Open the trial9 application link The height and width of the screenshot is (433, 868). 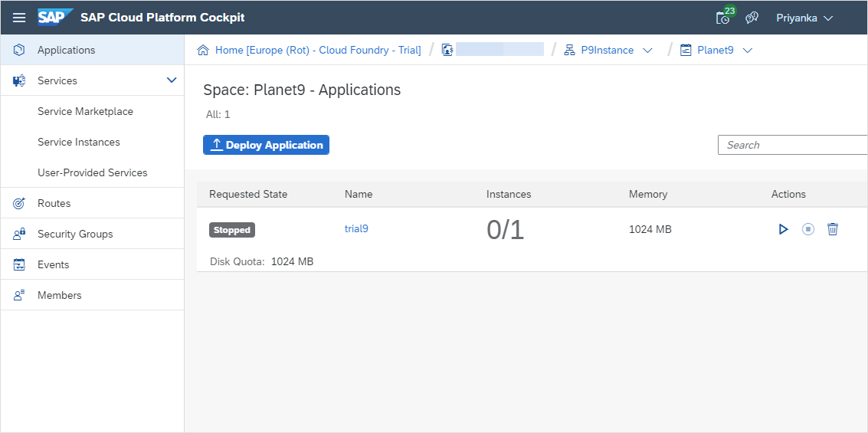pos(356,228)
